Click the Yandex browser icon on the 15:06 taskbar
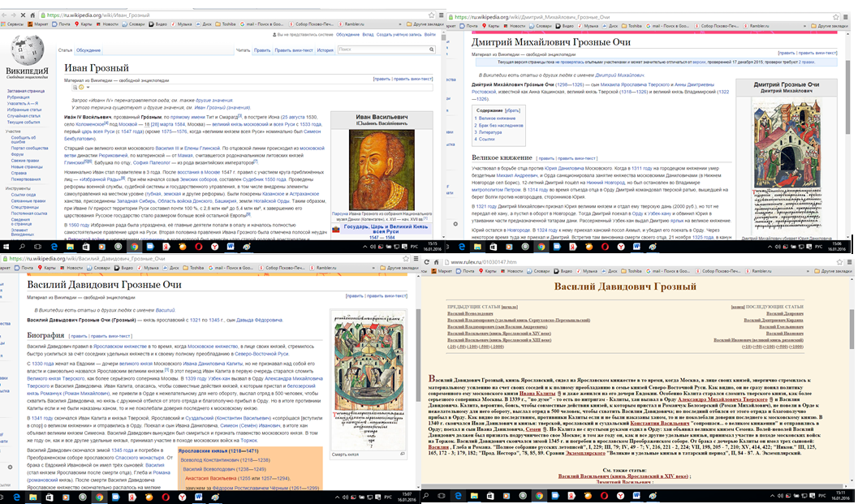This screenshot has height=504, width=858. point(620,248)
